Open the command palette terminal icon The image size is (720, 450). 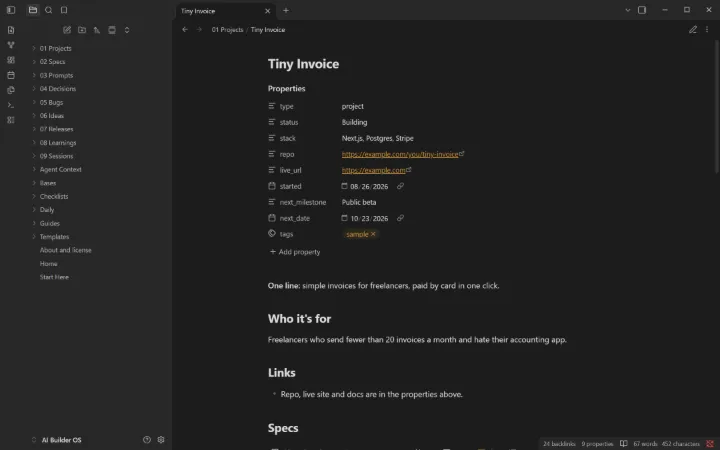point(11,105)
